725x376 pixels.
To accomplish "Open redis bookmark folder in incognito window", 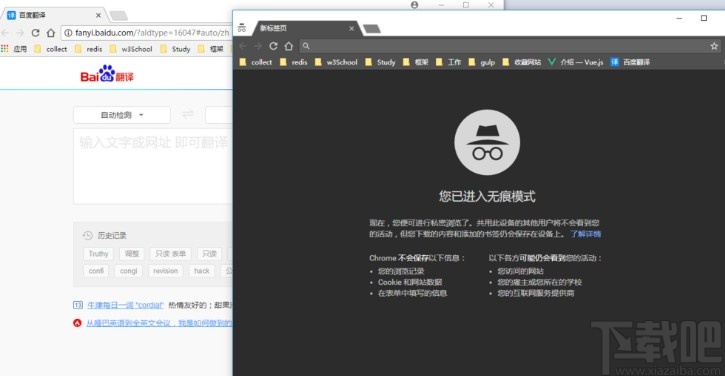I will coord(294,62).
